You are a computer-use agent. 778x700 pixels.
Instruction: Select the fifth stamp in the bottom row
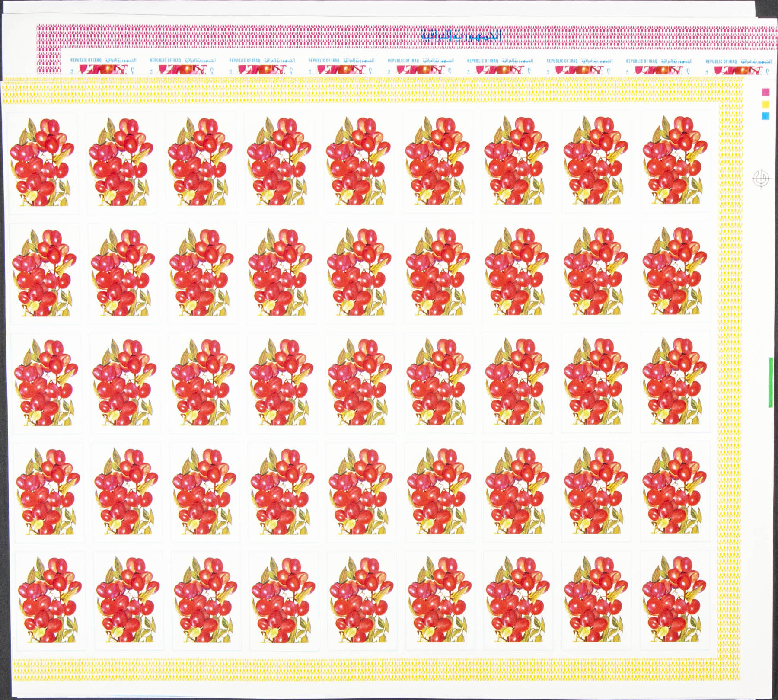click(361, 600)
